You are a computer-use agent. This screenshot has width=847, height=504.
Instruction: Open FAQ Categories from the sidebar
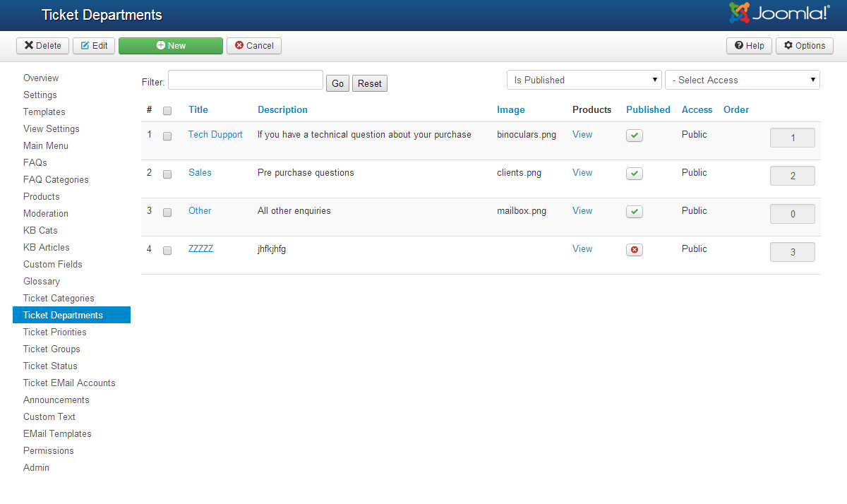(x=56, y=180)
